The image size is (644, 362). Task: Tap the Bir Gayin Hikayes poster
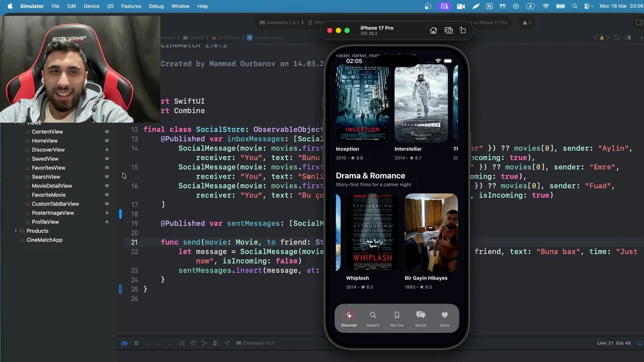tap(431, 232)
